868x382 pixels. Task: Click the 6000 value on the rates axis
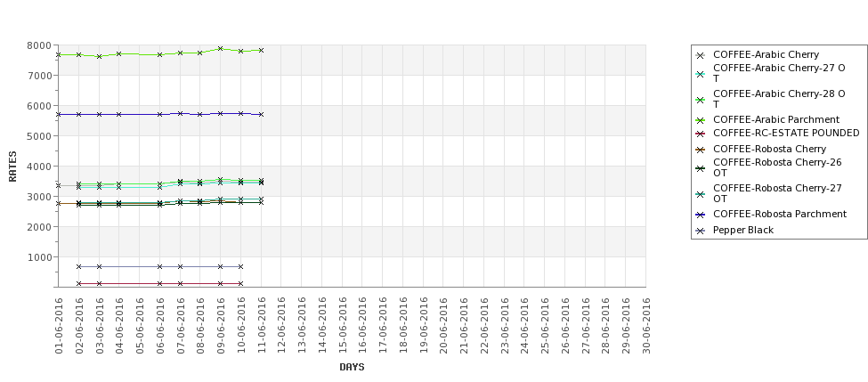point(39,106)
